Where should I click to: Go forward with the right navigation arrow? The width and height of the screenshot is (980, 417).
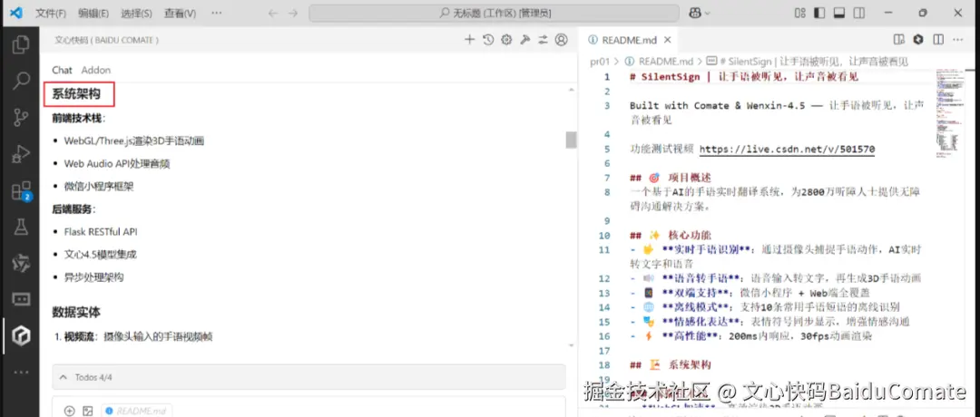coord(292,13)
